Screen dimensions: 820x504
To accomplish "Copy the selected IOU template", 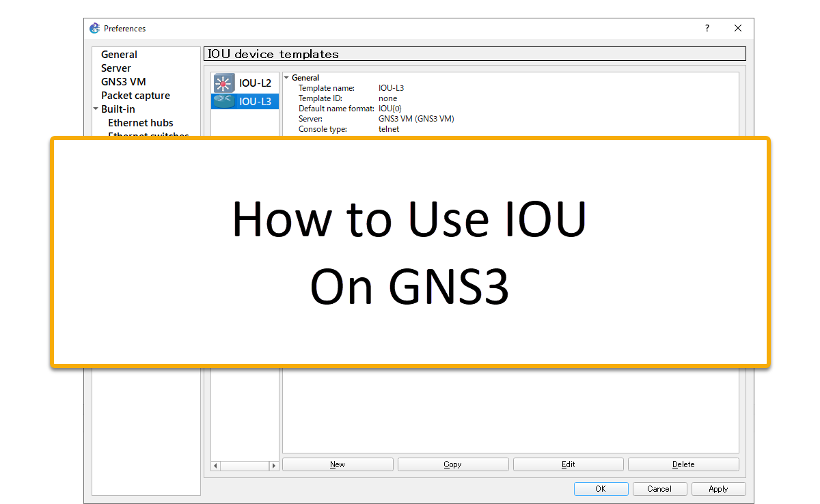I will (x=452, y=464).
